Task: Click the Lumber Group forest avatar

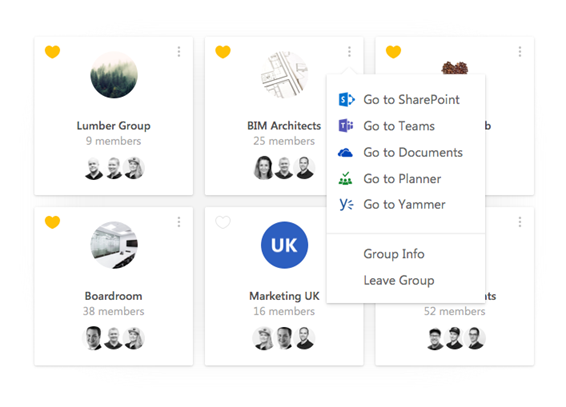Action: pyautogui.click(x=114, y=75)
